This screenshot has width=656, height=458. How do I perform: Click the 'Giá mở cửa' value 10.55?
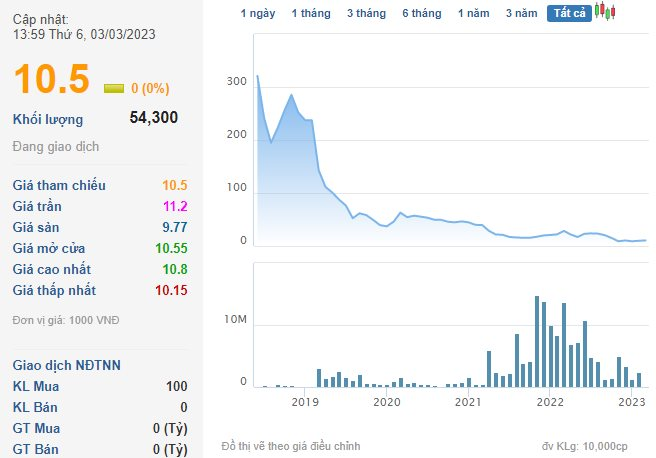[x=171, y=248]
